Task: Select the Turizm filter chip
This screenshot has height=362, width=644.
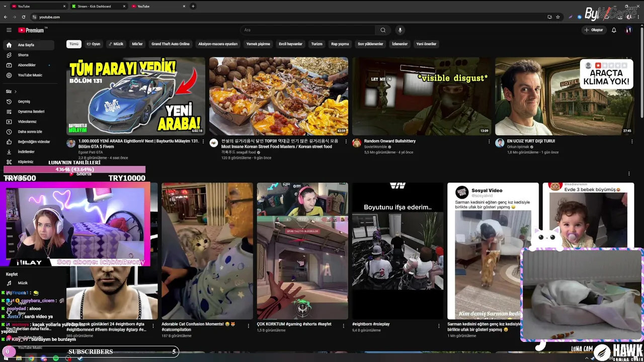Action: [x=316, y=44]
